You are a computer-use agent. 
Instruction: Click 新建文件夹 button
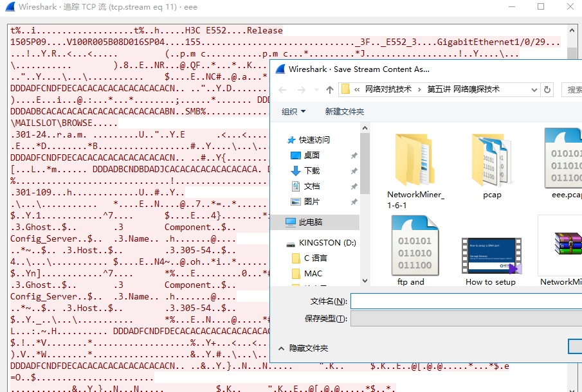tap(345, 112)
